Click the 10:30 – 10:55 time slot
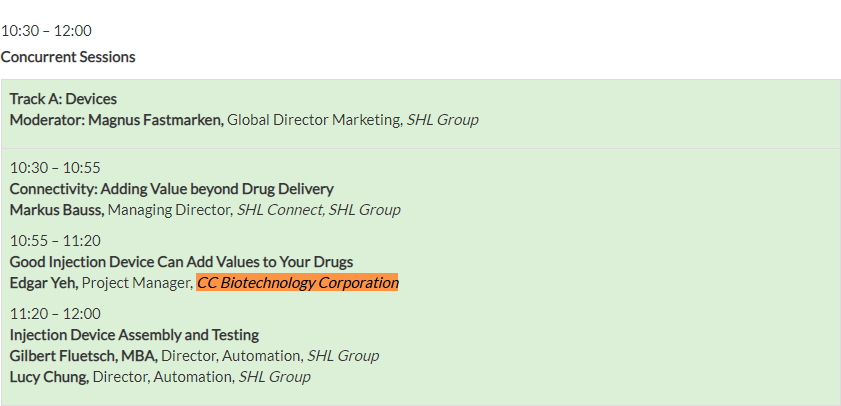 point(55,168)
